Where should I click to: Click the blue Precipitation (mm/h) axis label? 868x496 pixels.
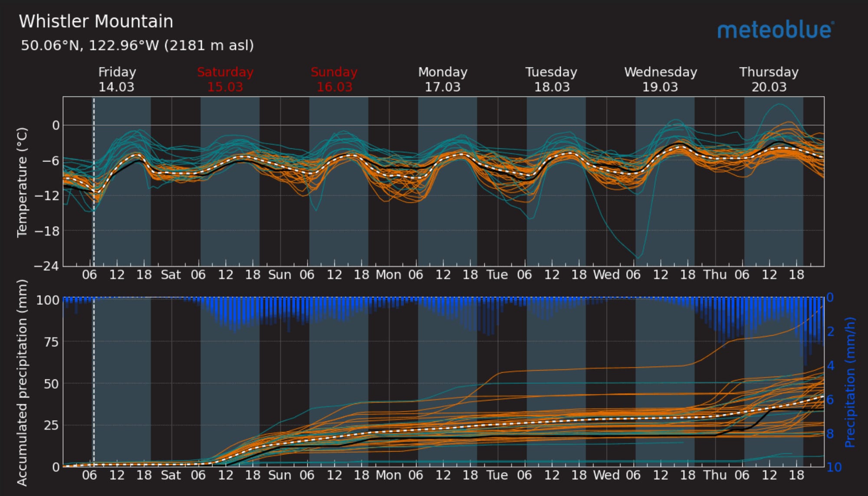(850, 382)
